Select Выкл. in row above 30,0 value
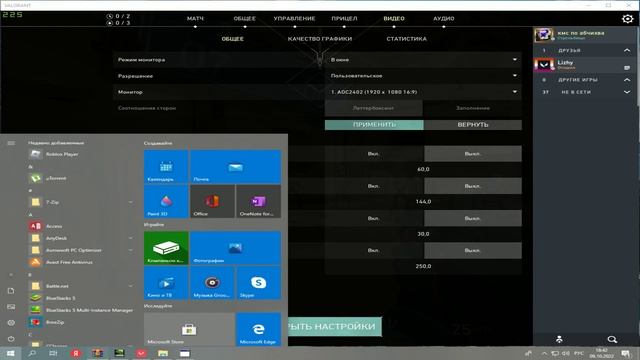 click(x=473, y=218)
